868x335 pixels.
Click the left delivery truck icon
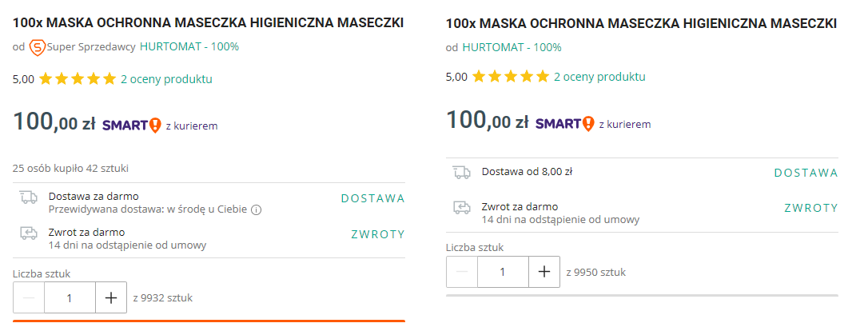pyautogui.click(x=29, y=197)
